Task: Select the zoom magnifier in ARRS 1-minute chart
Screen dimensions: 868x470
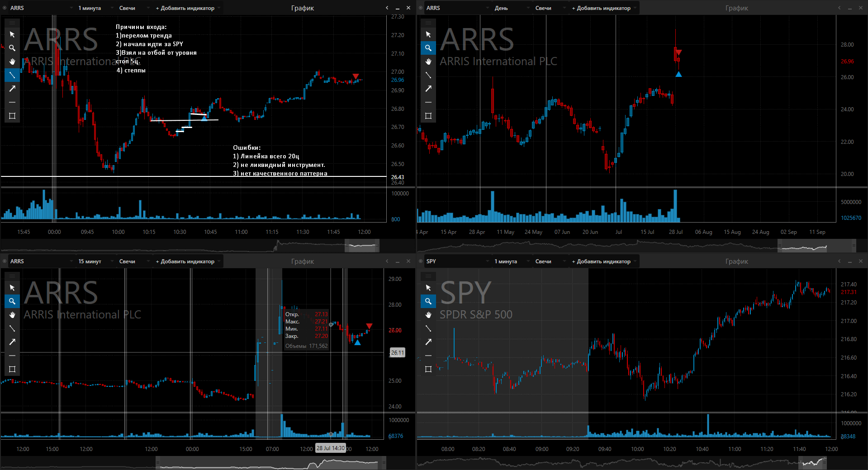Action: [12, 48]
